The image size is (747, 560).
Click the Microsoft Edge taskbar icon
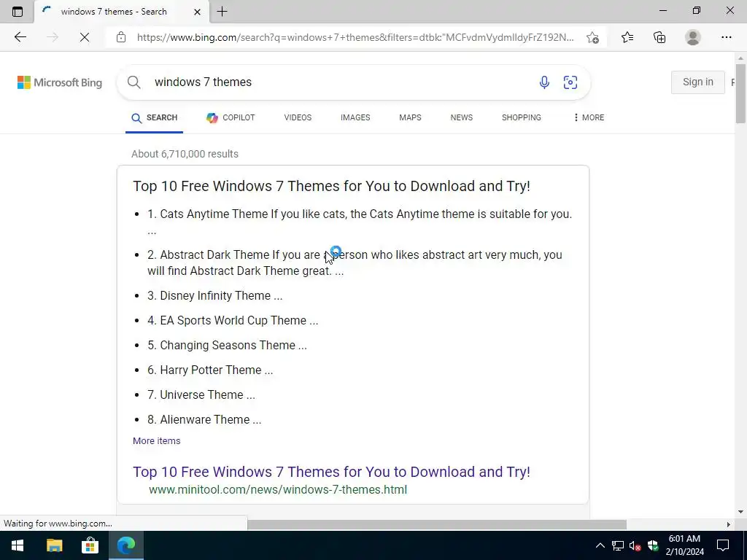125,545
